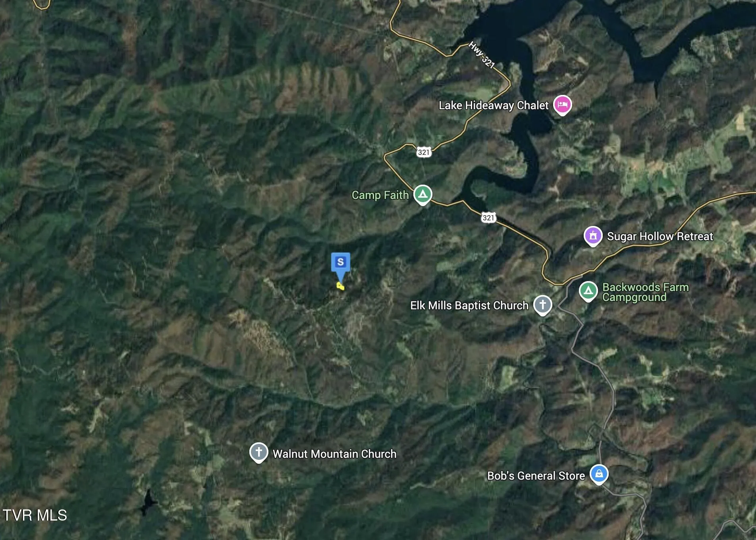
Task: Select the Elk Mills Baptist Church pin
Action: pos(542,305)
